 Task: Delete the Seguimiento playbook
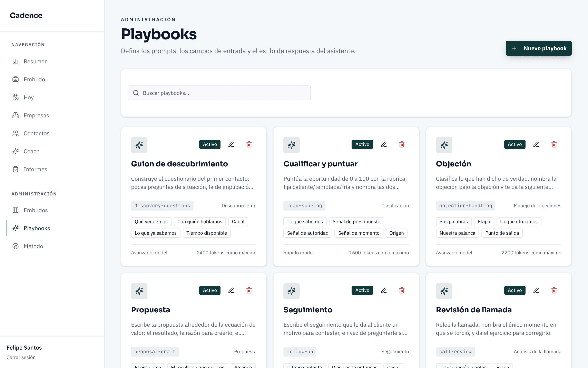click(x=402, y=290)
